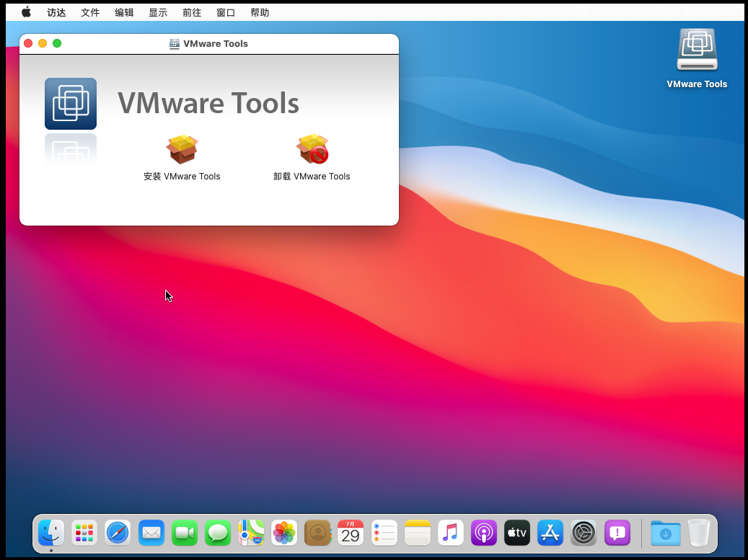The width and height of the screenshot is (748, 560).
Task: Open Launchpad from the Dock
Action: 84,533
